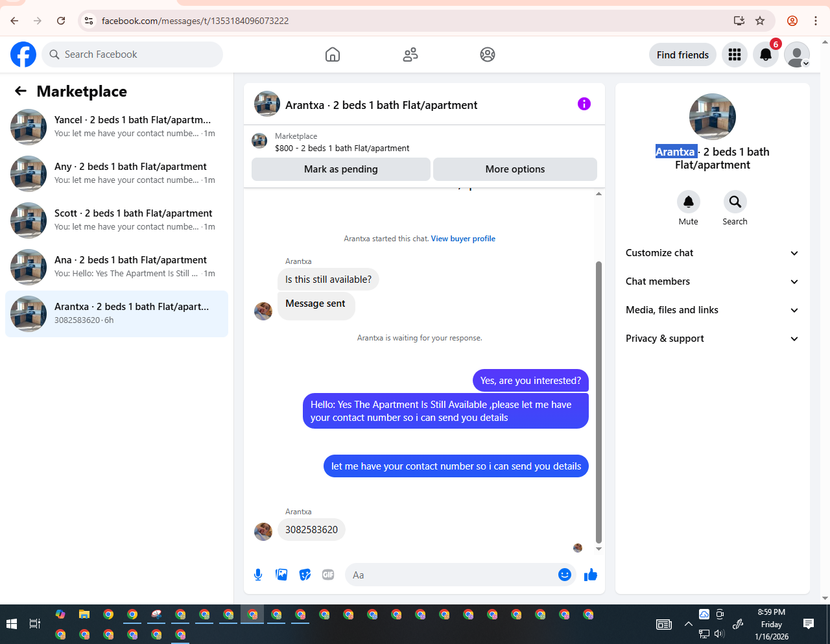Open Chrome three-dot menu
This screenshot has height=644, width=830.
(x=816, y=21)
